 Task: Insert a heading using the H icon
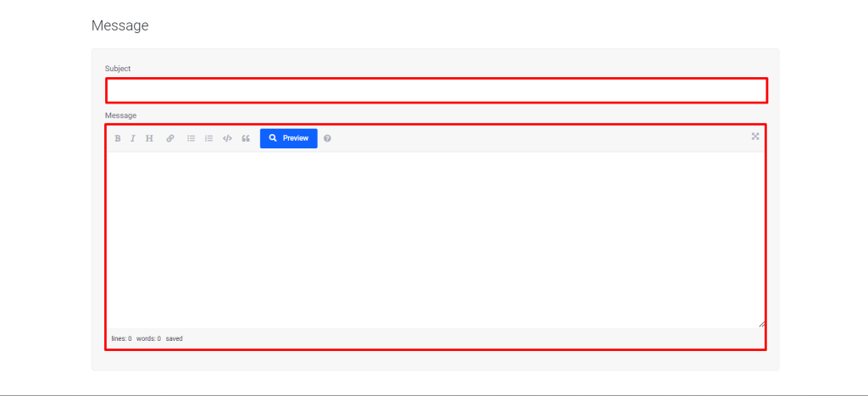point(149,138)
